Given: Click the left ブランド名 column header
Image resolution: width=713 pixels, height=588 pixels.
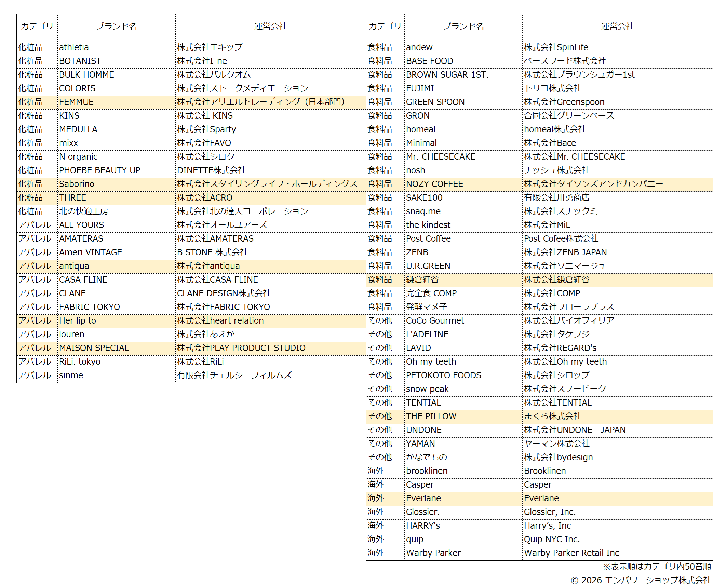Looking at the screenshot, I should [x=116, y=27].
